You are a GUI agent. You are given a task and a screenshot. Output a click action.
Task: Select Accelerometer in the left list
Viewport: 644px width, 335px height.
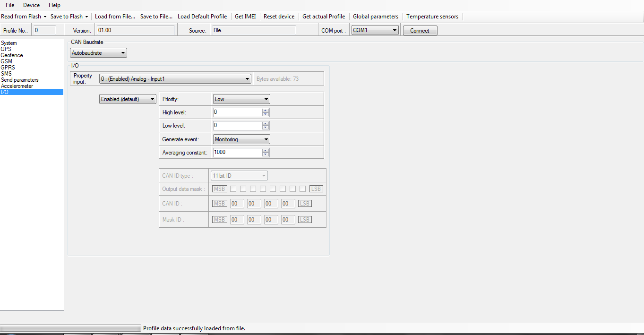(x=17, y=86)
